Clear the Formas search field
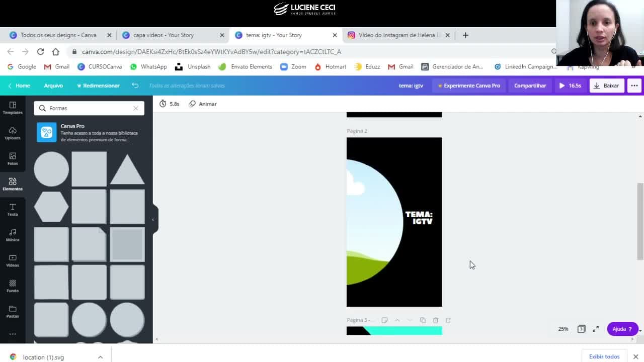Viewport: 644px width, 362px height. click(135, 108)
